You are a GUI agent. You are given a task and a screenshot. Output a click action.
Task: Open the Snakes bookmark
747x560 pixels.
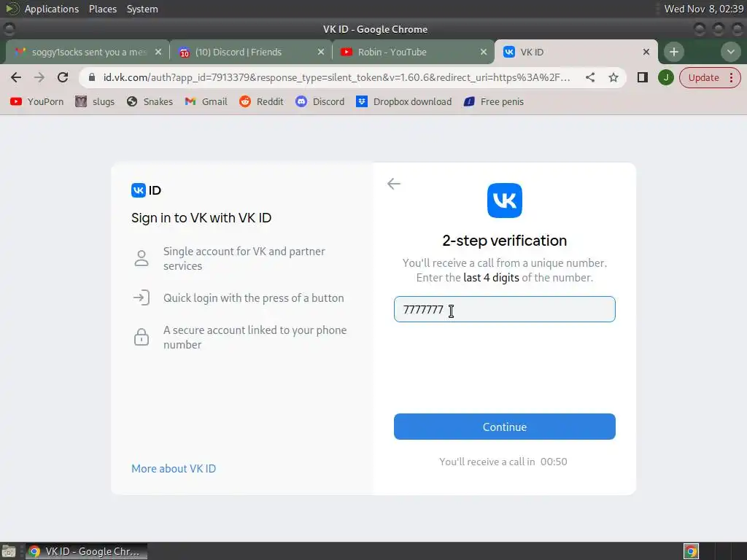click(150, 101)
